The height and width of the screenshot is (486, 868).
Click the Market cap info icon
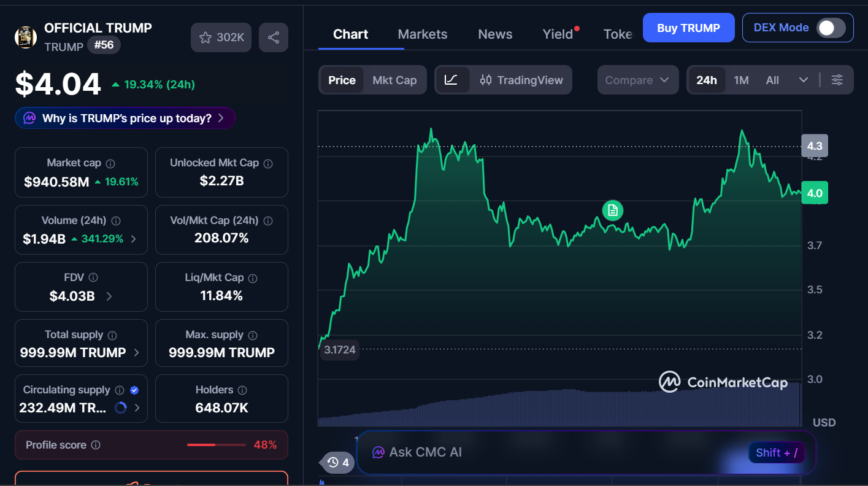pyautogui.click(x=110, y=163)
